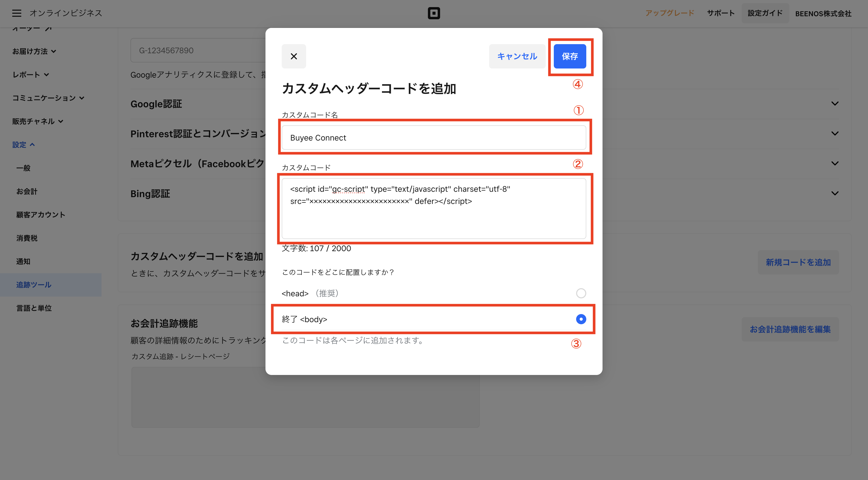
Task: Select the <head>(推奨) radio option
Action: coord(581,293)
